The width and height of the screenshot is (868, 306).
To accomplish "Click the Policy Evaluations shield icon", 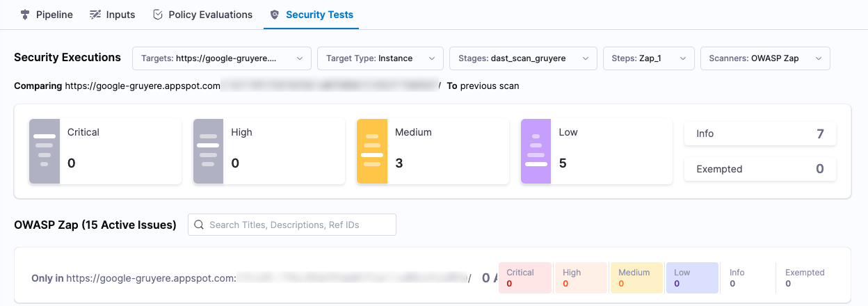I will (x=158, y=15).
